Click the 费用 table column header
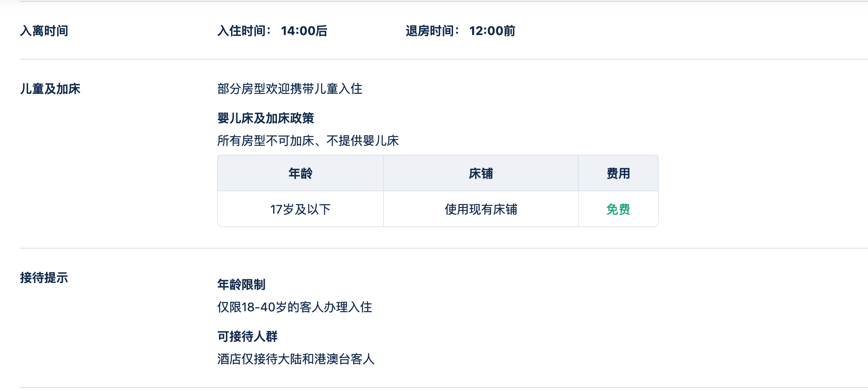The image size is (868, 390). tap(618, 174)
